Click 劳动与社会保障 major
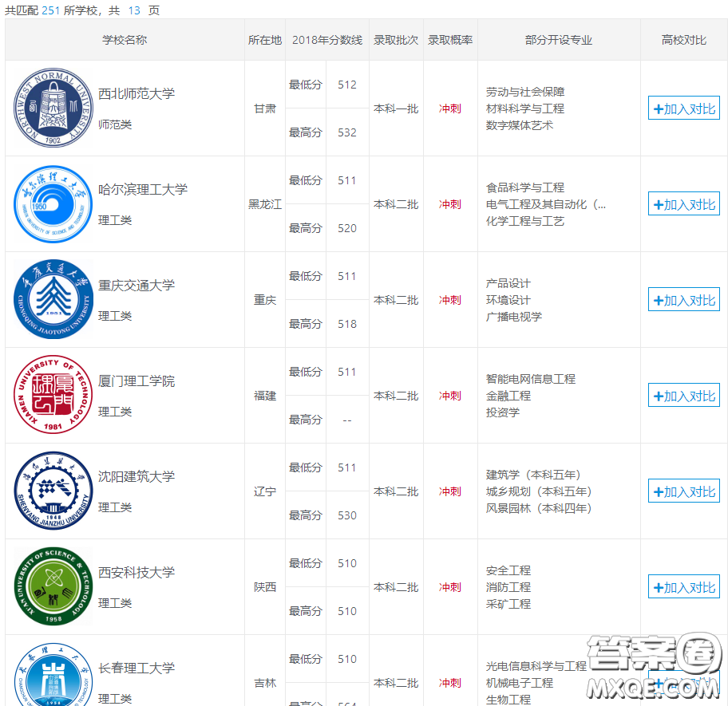The height and width of the screenshot is (706, 728). (525, 92)
